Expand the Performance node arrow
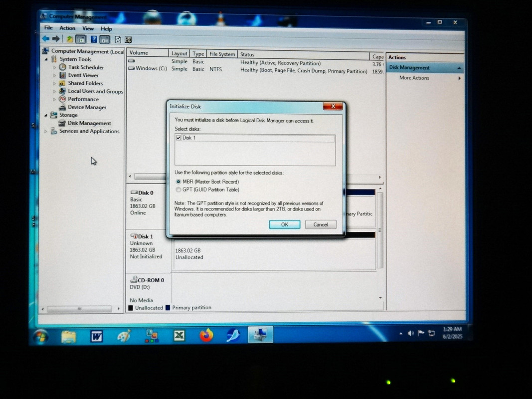The height and width of the screenshot is (399, 532). [x=54, y=99]
